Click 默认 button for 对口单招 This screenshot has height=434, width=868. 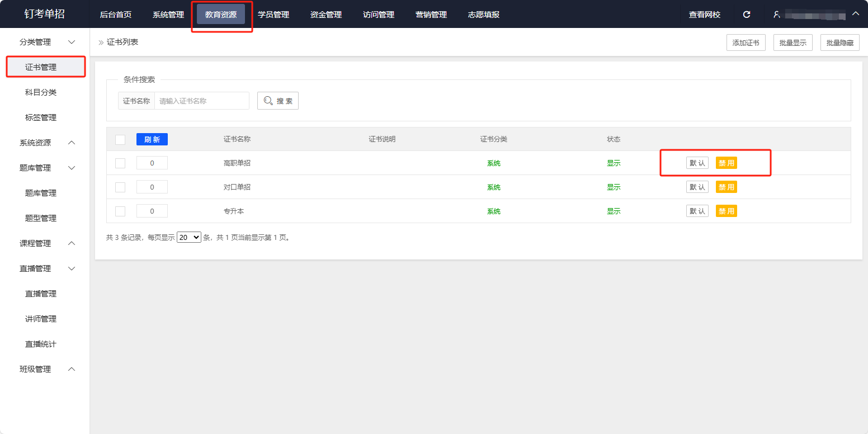click(x=697, y=187)
